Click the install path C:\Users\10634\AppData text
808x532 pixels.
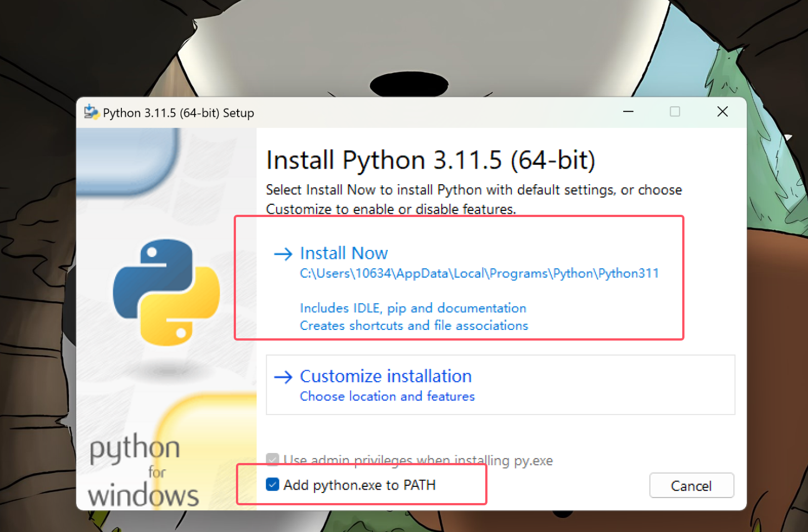click(x=479, y=273)
